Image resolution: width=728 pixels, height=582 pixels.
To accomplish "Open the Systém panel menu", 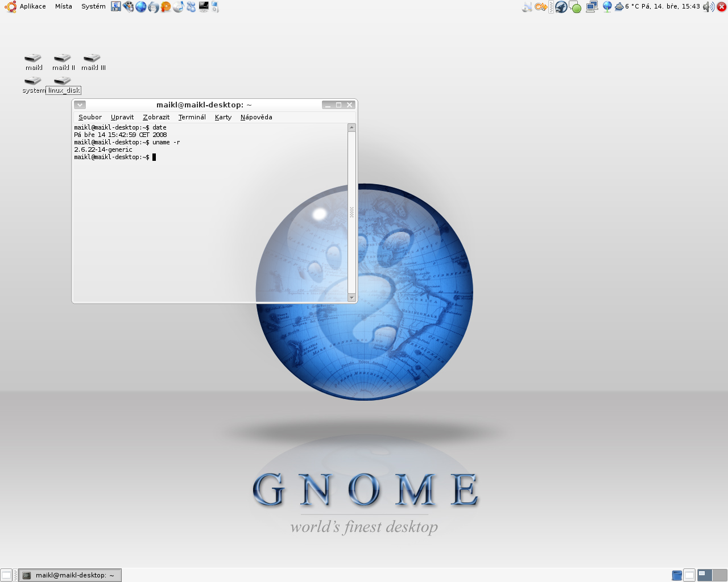I will 93,6.
